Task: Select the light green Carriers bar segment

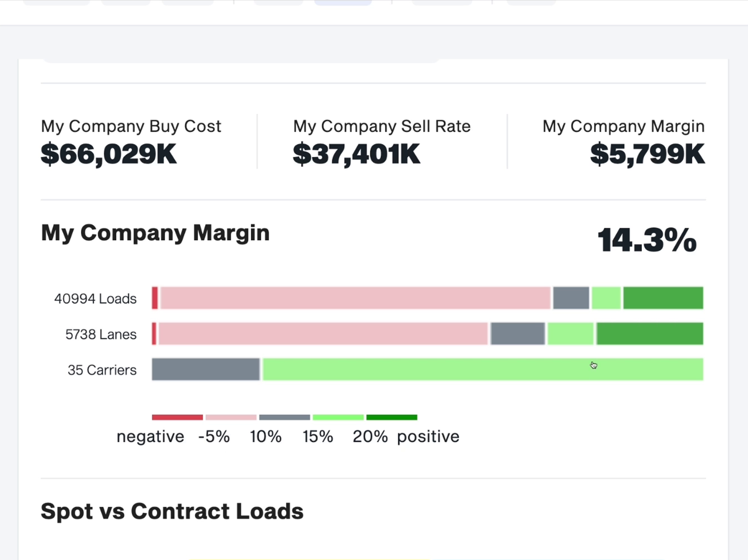Action: coord(483,370)
